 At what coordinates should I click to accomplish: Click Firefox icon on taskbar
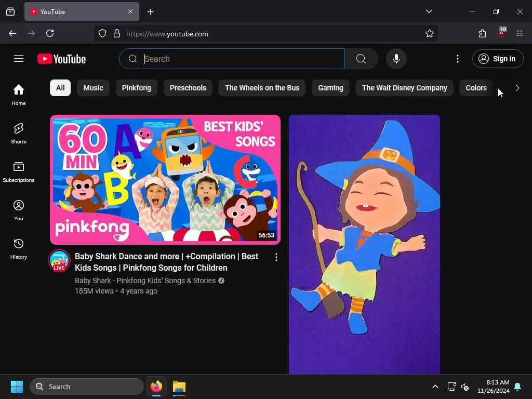pos(156,387)
